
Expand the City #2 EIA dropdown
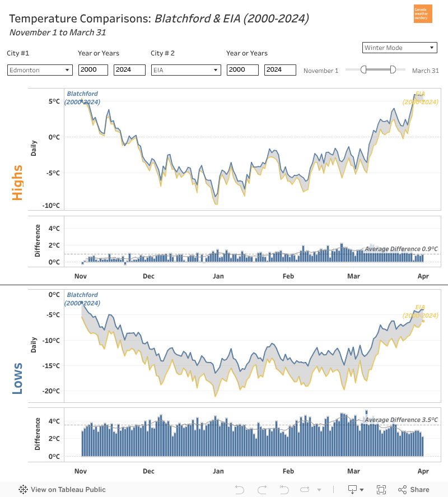tap(186, 70)
